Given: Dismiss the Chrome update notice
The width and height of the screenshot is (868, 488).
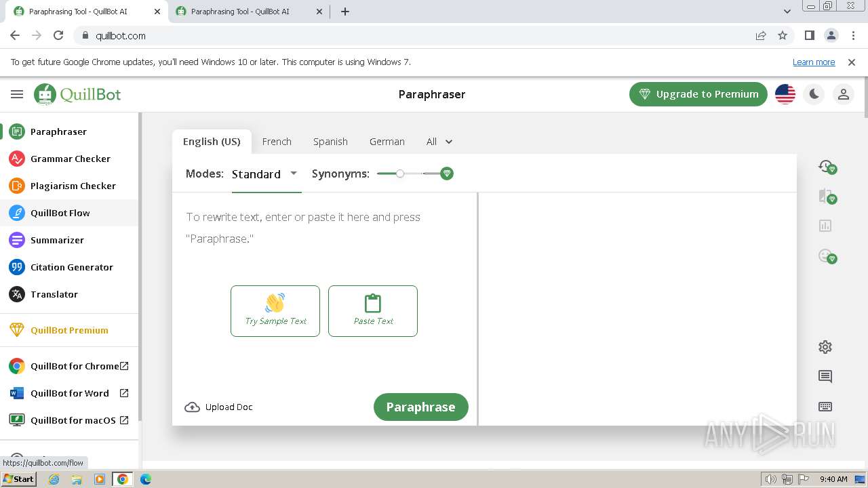Looking at the screenshot, I should pyautogui.click(x=852, y=62).
